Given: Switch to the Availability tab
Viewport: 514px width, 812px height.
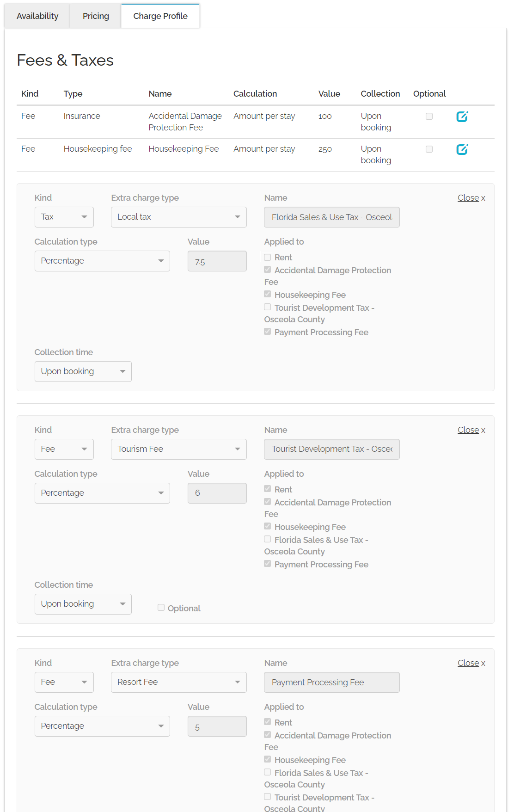Looking at the screenshot, I should [x=37, y=16].
